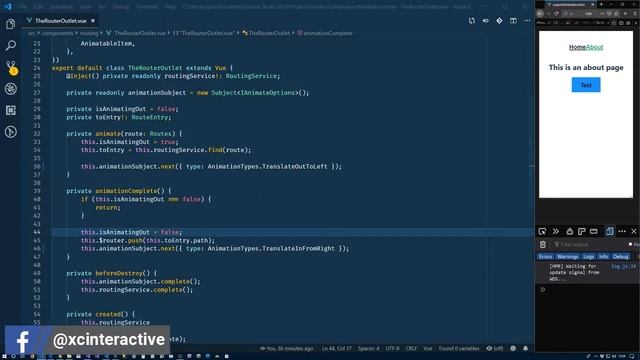
Task: Open the log.js:24 source link in console
Action: (x=623, y=266)
